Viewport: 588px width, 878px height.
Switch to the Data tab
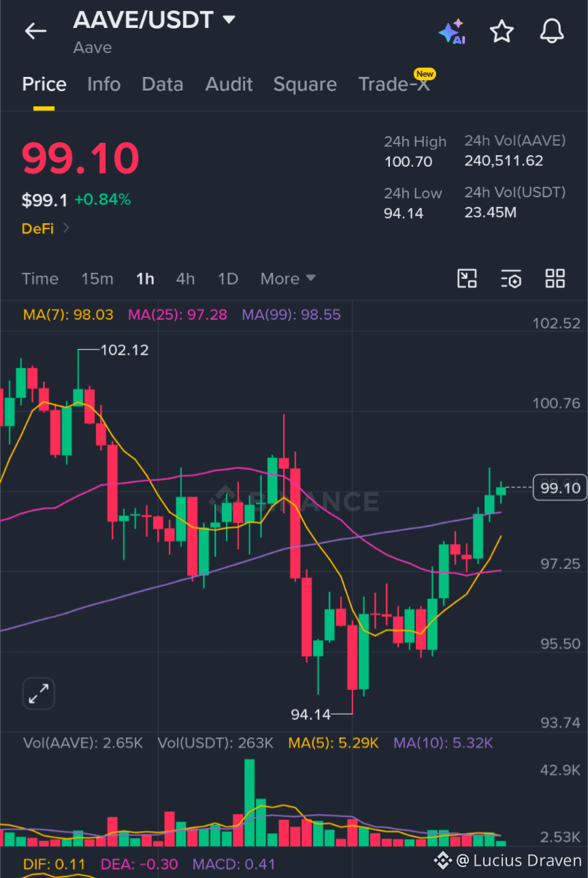(162, 84)
